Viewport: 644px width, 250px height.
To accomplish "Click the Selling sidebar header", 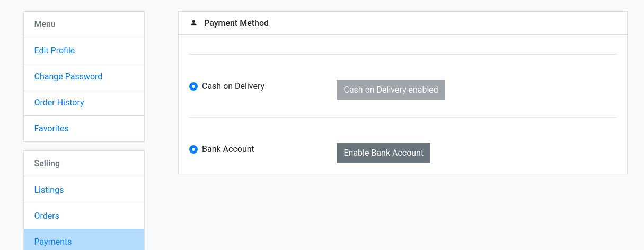I will tap(84, 164).
